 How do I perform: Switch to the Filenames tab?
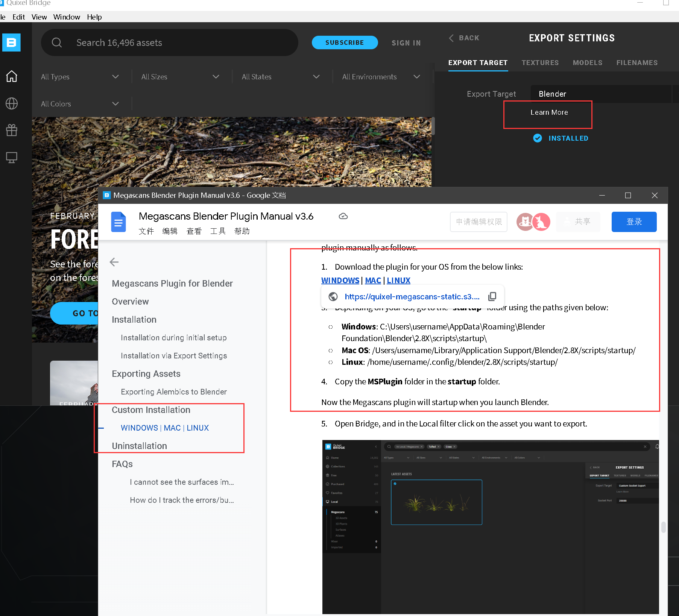click(637, 63)
